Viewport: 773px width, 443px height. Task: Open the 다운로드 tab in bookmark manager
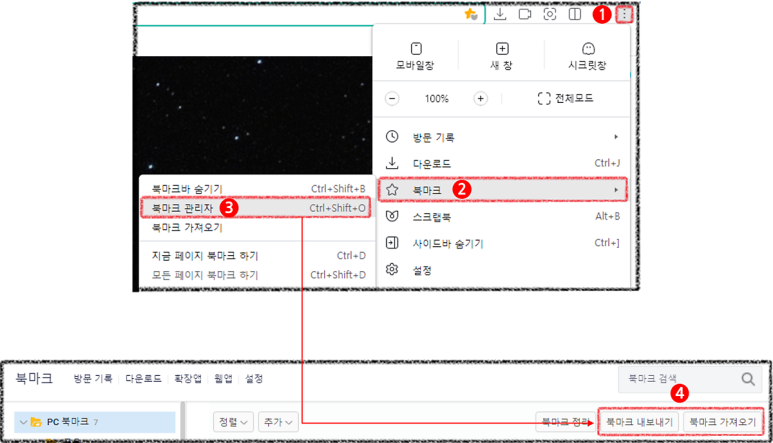coord(143,378)
